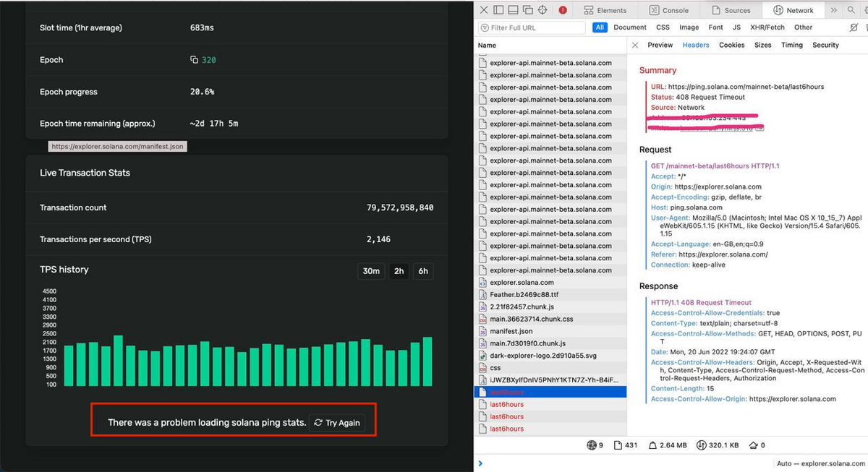868x472 pixels.
Task: Open the red error indicator icon
Action: 563,10
